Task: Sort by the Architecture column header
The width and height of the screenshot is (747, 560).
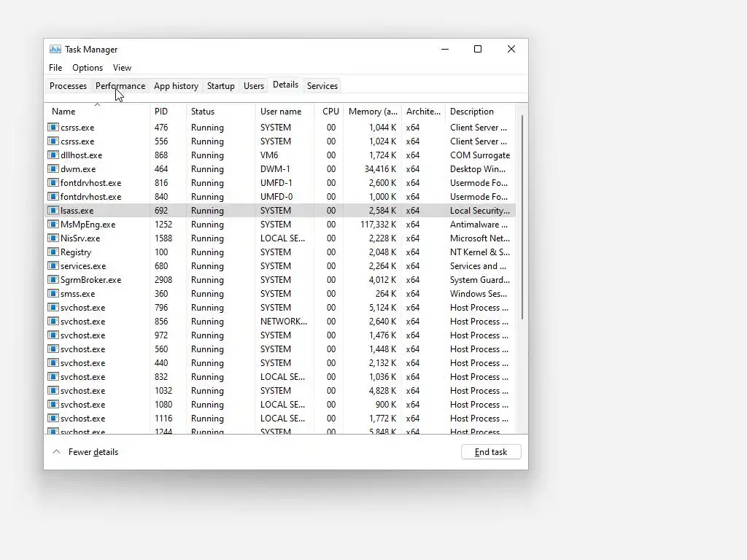Action: pyautogui.click(x=423, y=111)
